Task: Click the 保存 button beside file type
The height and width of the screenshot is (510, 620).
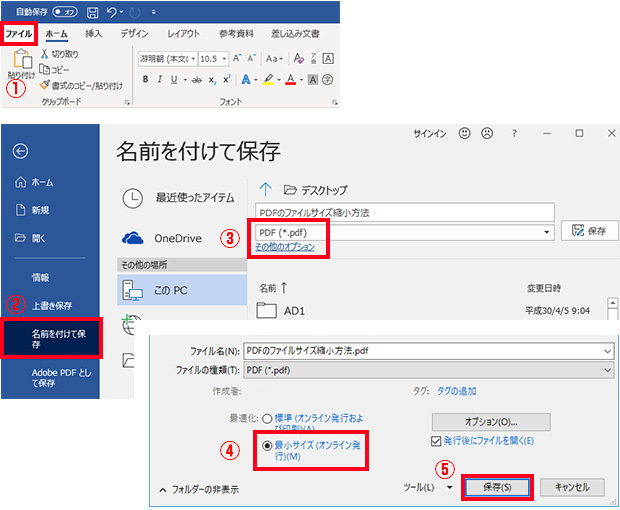Action: pyautogui.click(x=589, y=230)
